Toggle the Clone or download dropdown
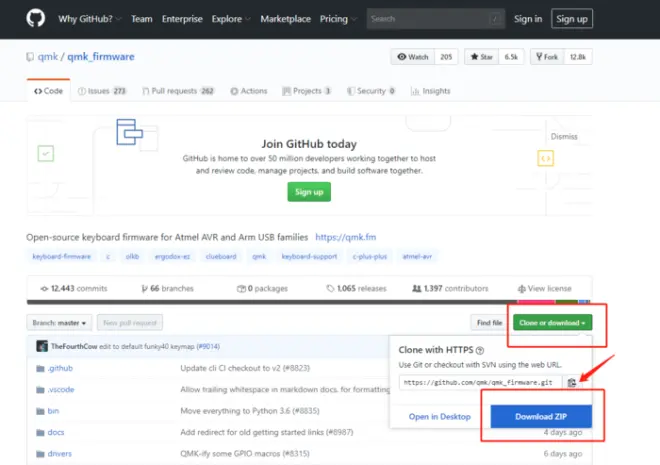 coord(552,323)
